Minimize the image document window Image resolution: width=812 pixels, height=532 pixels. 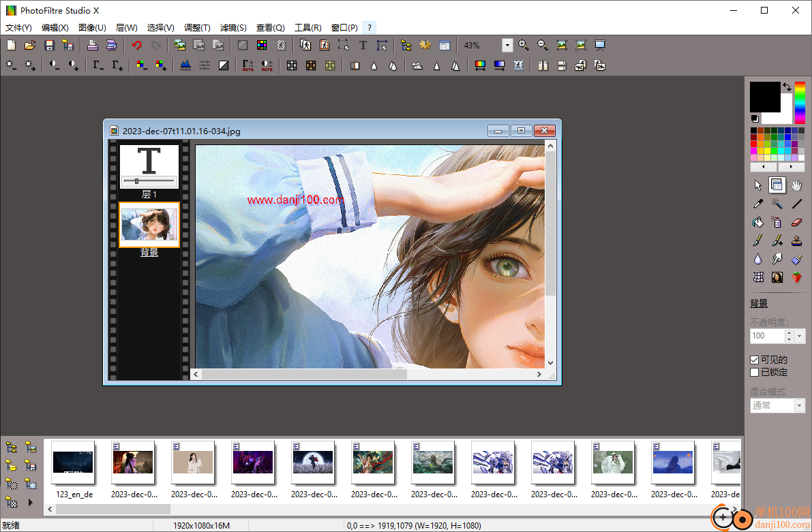point(498,131)
